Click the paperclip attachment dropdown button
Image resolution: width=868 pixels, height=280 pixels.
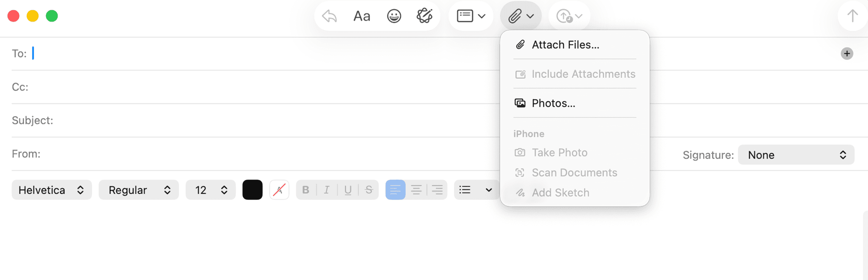tap(521, 16)
